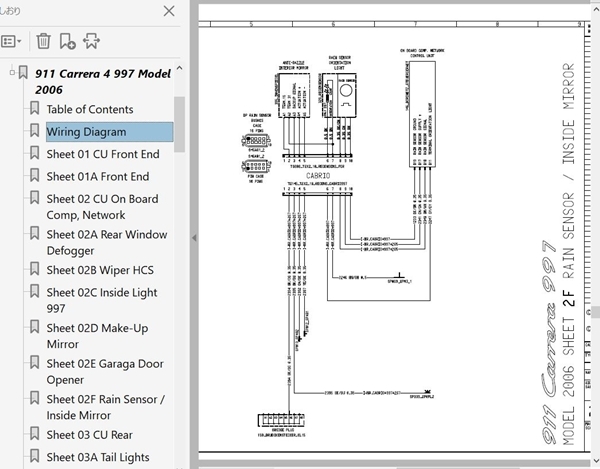Click bookmark icon beside Sheet 02D Make-Up Mirror
600x469 pixels.
[x=34, y=327]
